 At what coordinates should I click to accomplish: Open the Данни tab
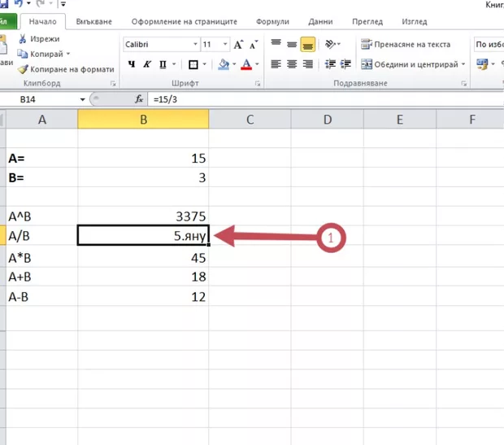(x=320, y=21)
